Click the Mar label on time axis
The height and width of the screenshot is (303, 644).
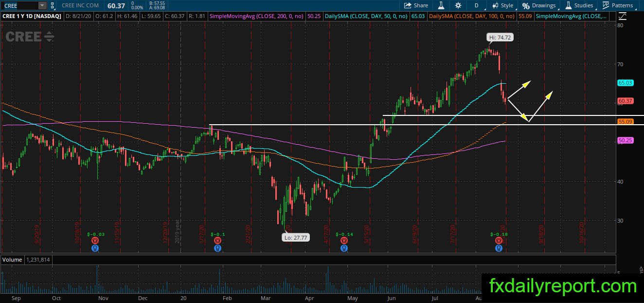[265, 298]
